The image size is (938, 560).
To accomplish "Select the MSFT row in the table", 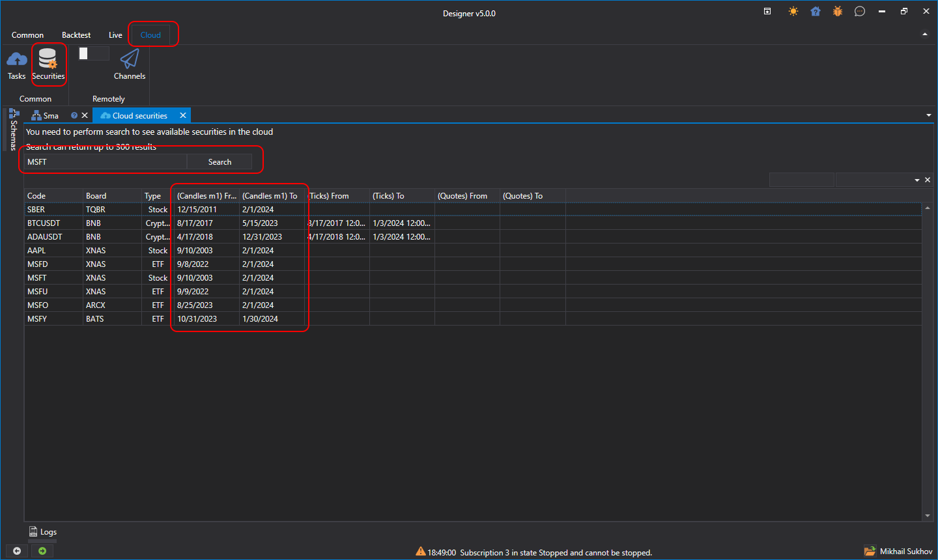I will [473, 278].
